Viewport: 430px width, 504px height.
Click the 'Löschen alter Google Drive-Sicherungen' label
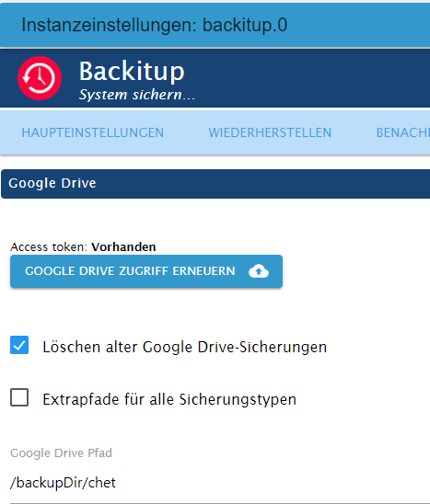[185, 347]
